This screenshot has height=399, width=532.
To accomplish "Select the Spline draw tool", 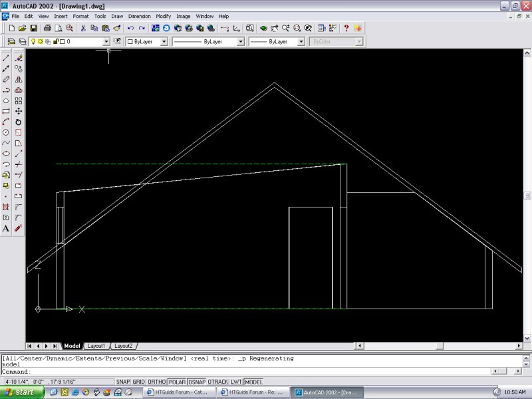I will point(6,143).
